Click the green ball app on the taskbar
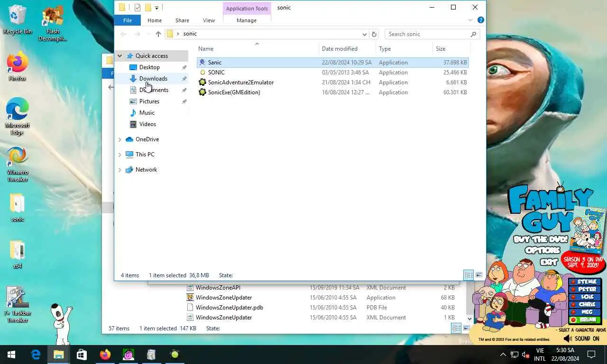 point(175,355)
